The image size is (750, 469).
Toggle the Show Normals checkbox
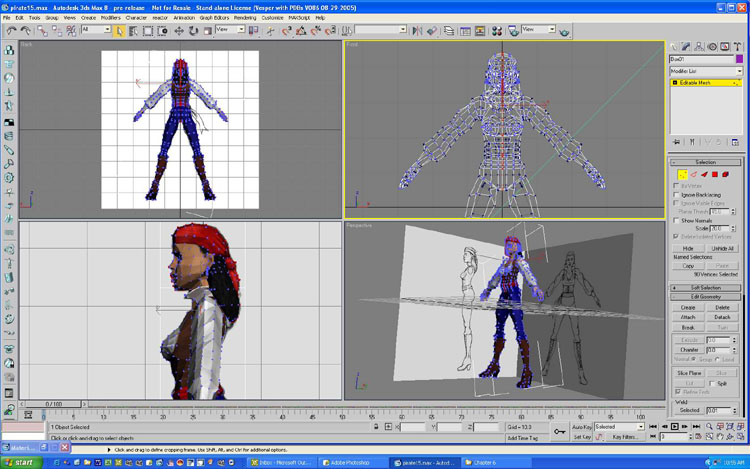click(x=678, y=220)
